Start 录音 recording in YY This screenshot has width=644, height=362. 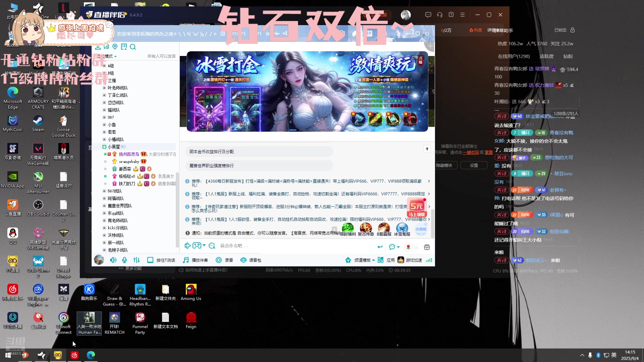pos(224,260)
